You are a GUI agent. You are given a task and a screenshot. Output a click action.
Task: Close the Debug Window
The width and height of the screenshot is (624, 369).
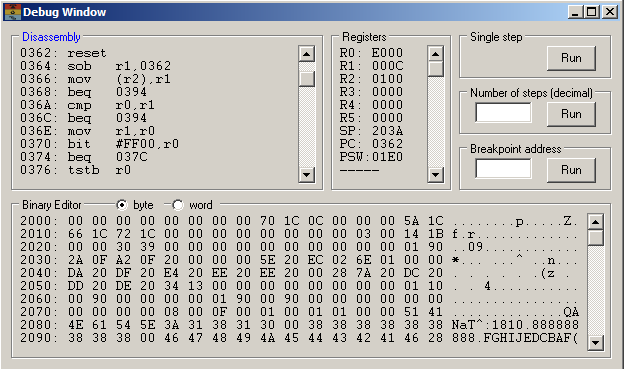tap(609, 12)
